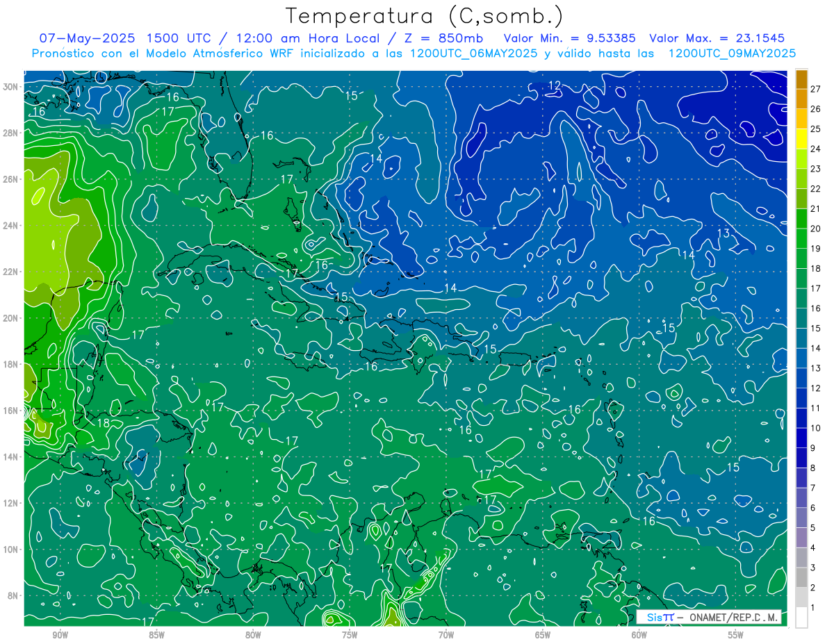Click "Pronóstico con el Modelo Atmósferico WRF" text
This screenshot has width=834, height=644.
point(163,53)
